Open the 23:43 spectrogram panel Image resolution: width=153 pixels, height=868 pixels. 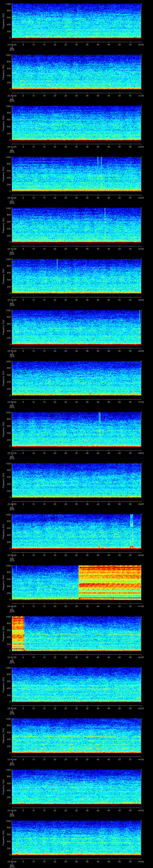pyautogui.click(x=76, y=735)
